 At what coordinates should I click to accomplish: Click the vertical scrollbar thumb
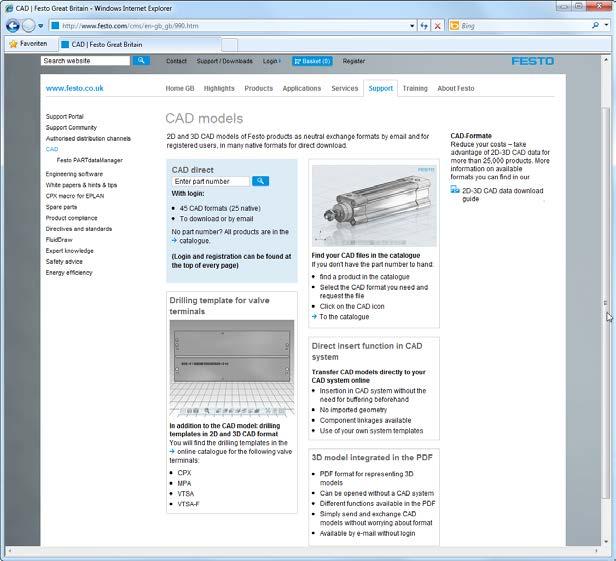click(605, 302)
